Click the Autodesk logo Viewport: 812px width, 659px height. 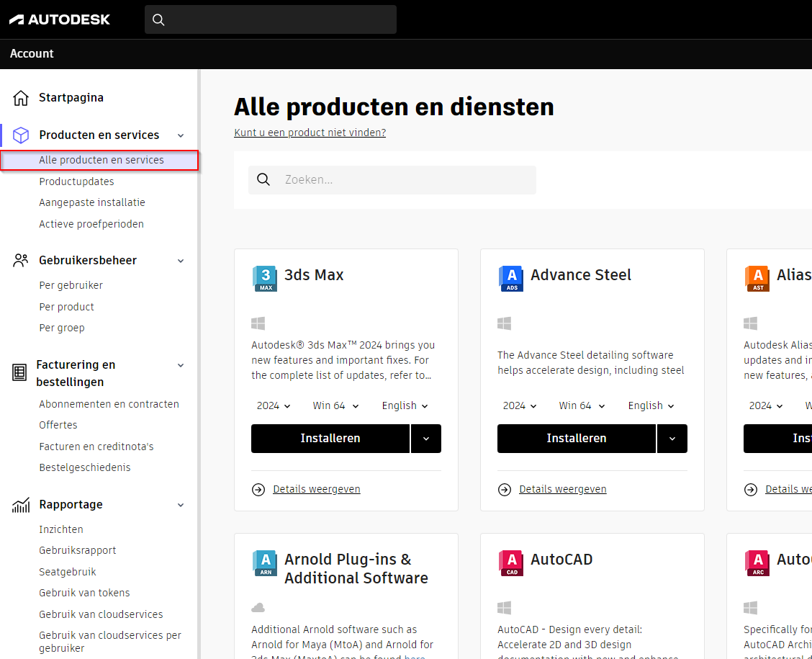pyautogui.click(x=60, y=19)
